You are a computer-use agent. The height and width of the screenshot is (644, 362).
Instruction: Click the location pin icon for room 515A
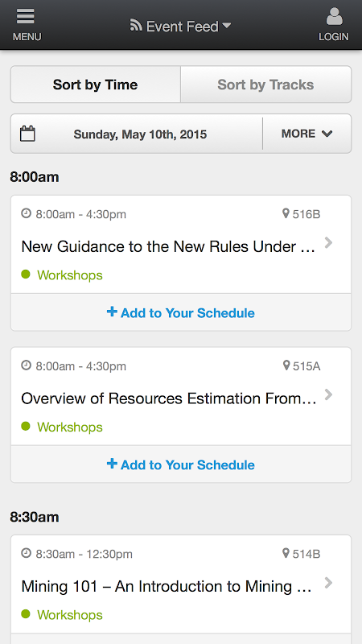[x=286, y=365]
